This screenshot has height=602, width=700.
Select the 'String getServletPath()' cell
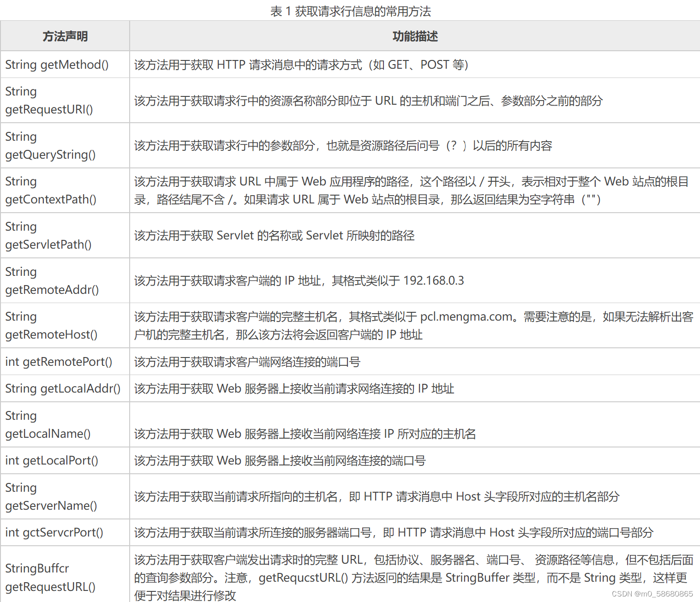click(65, 235)
